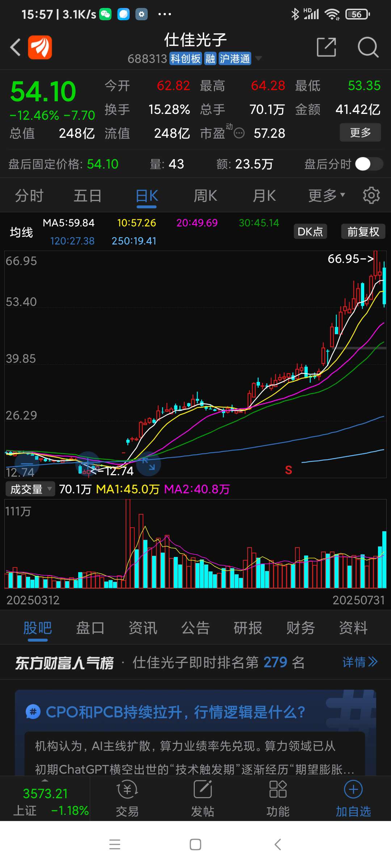The image size is (391, 868).
Task: Tap the 均线 indicator label
Action: click(21, 232)
